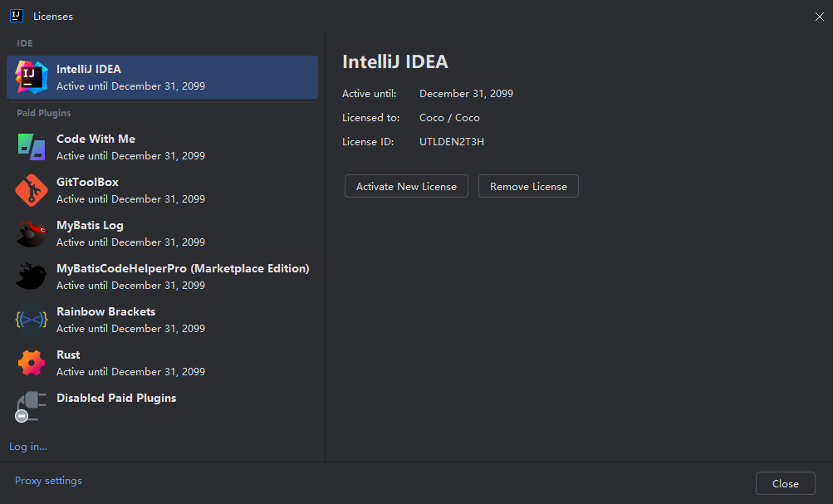
Task: Click the December 31, 2099 value in details
Action: click(x=466, y=94)
